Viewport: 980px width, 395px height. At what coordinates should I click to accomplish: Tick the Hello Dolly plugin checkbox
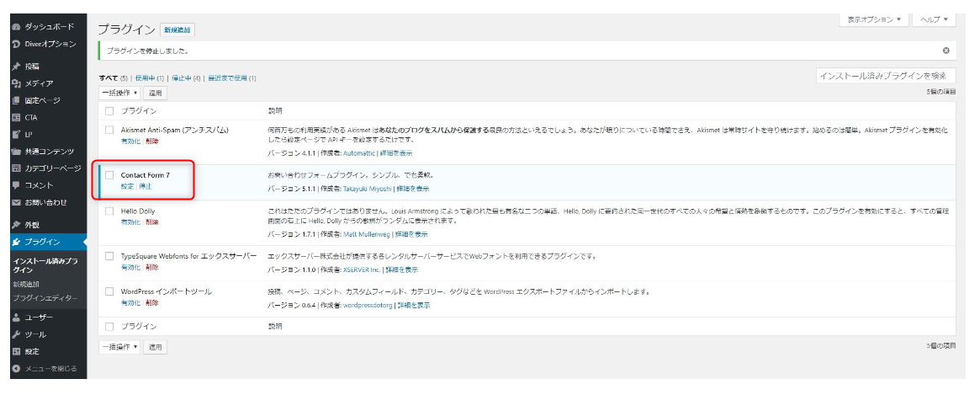coord(109,211)
